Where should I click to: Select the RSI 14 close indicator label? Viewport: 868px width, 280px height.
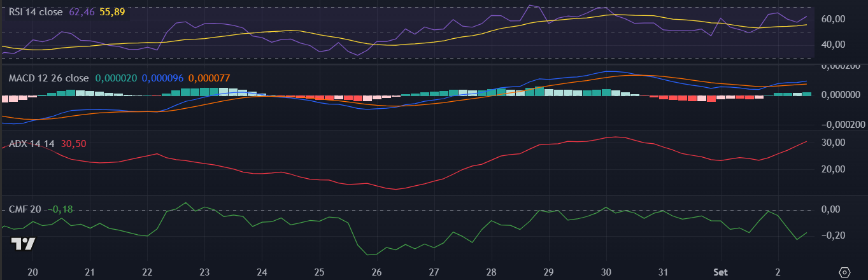tap(36, 11)
